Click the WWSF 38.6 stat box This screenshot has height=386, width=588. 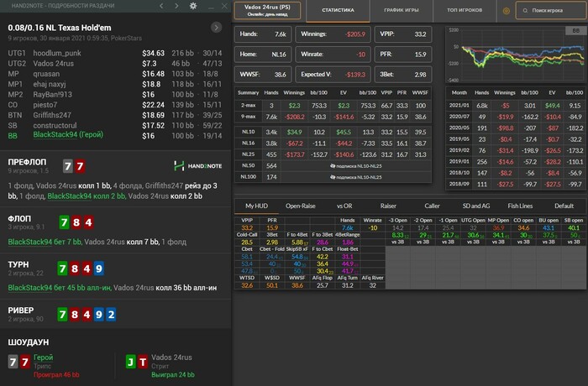tap(263, 75)
